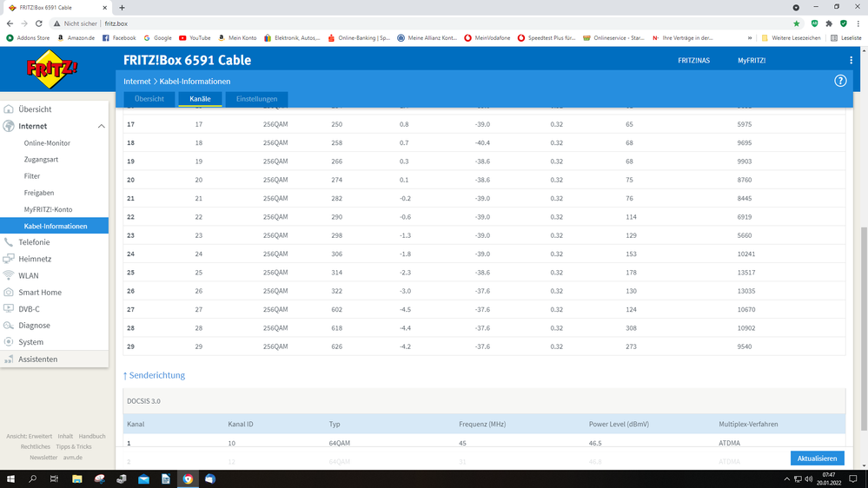Open Chrome three-dot menu
This screenshot has height=488, width=868.
tap(858, 23)
